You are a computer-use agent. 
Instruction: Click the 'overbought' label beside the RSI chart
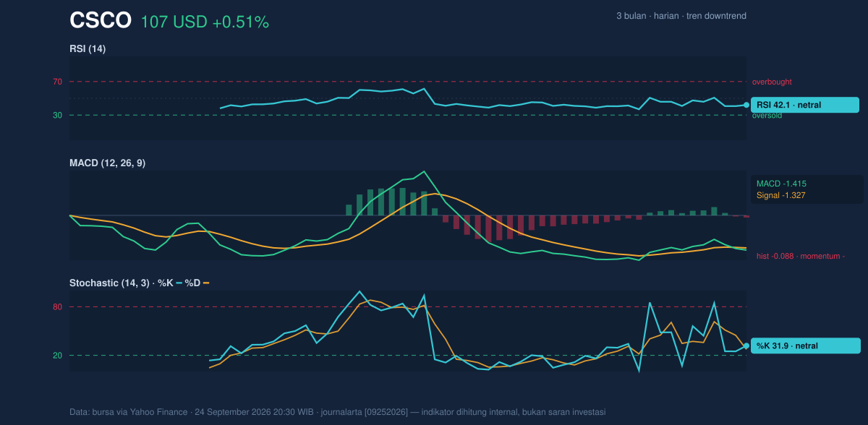click(772, 82)
